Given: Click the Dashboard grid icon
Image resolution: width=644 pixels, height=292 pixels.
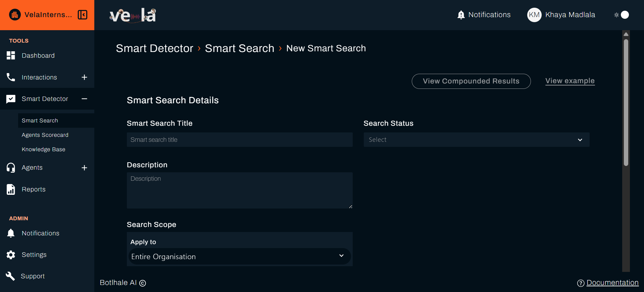Looking at the screenshot, I should pos(11,56).
